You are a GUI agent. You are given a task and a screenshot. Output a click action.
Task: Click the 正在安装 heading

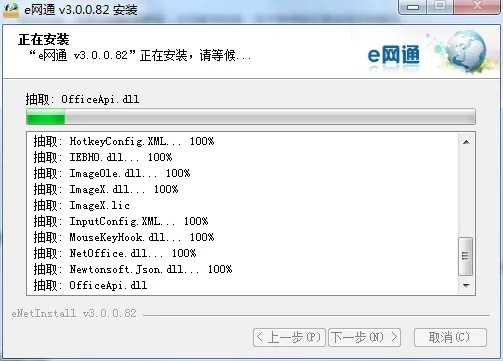(44, 39)
